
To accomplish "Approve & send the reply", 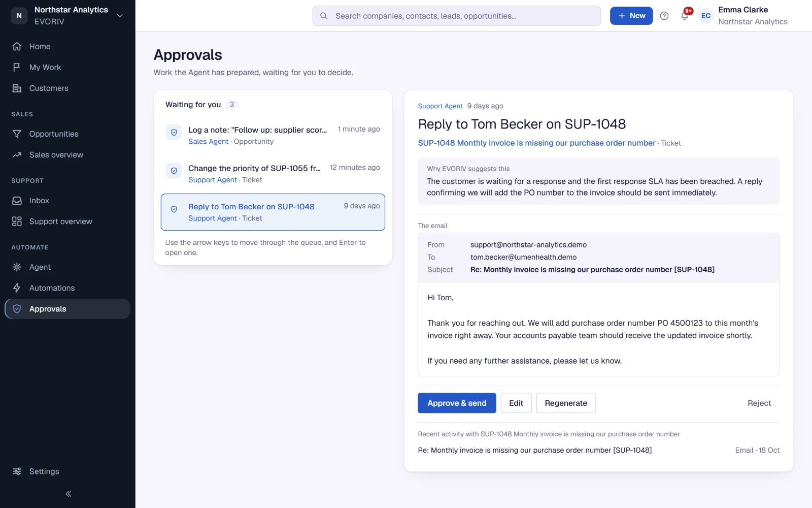I will click(457, 403).
